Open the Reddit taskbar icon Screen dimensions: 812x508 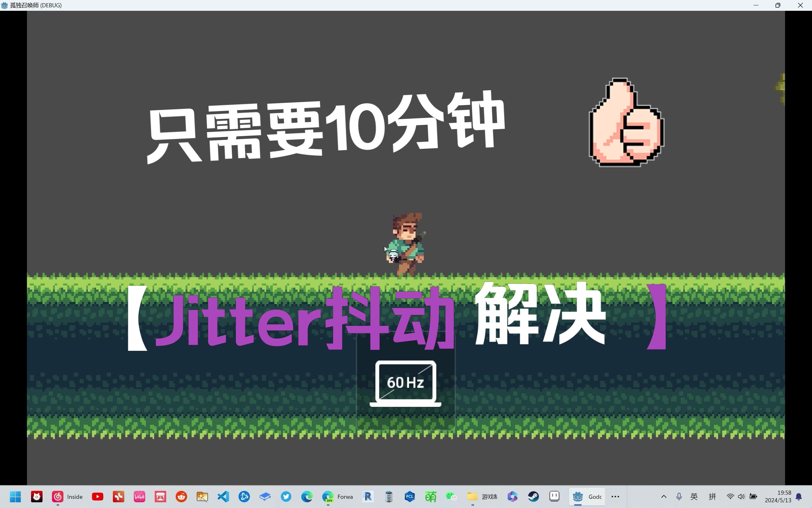pos(181,496)
